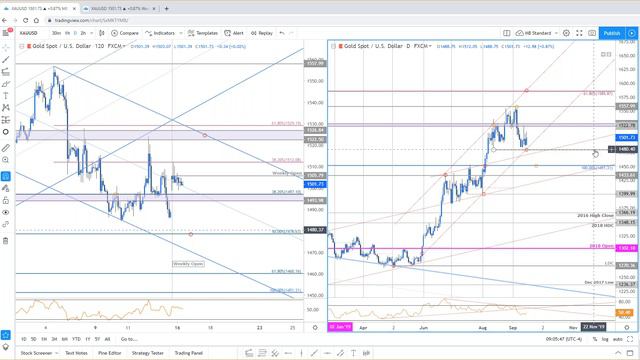Open the prediction and measurement tools

[6, 120]
